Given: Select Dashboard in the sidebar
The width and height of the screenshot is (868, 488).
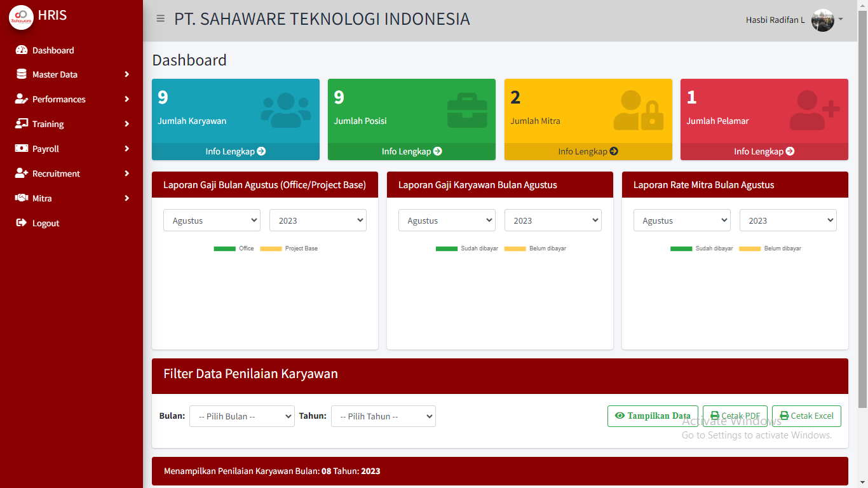Looking at the screenshot, I should pos(53,50).
